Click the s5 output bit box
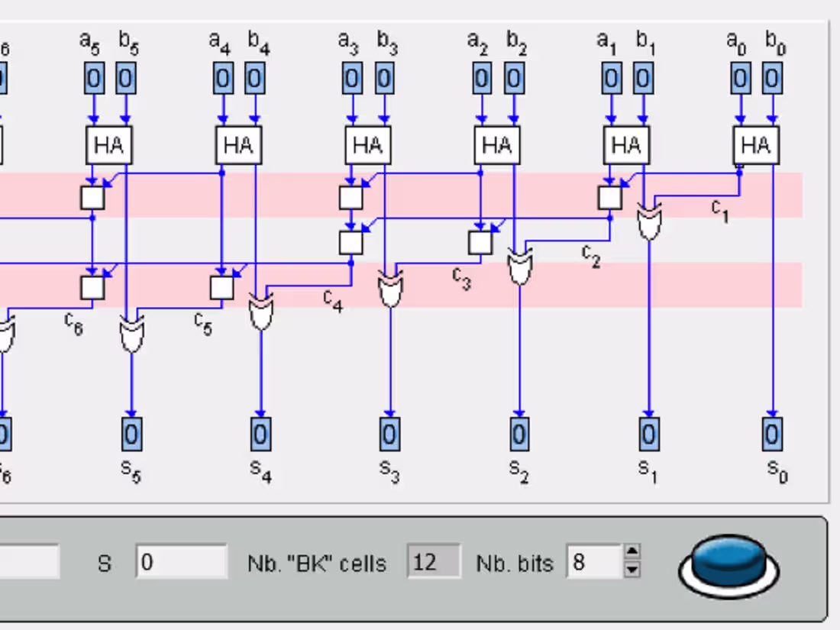Image resolution: width=840 pixels, height=630 pixels. [132, 434]
